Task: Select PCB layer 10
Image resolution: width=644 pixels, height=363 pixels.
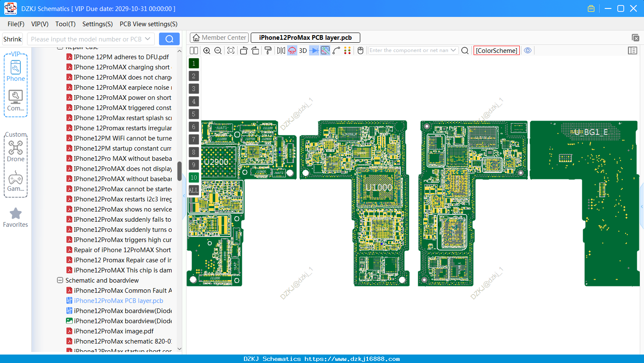Action: [x=194, y=178]
